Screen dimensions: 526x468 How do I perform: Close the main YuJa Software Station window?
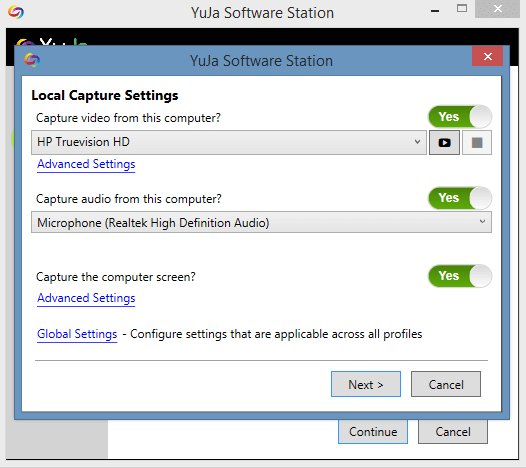point(497,9)
